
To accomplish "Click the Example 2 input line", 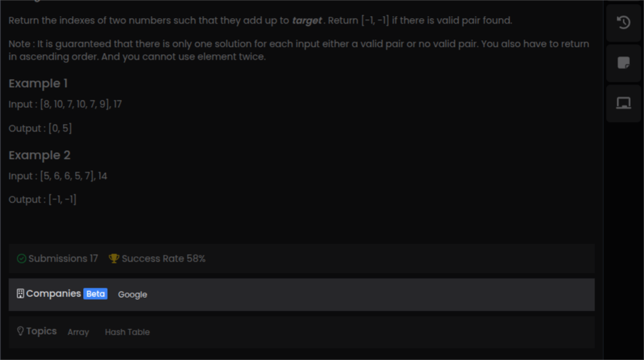I will tap(58, 176).
